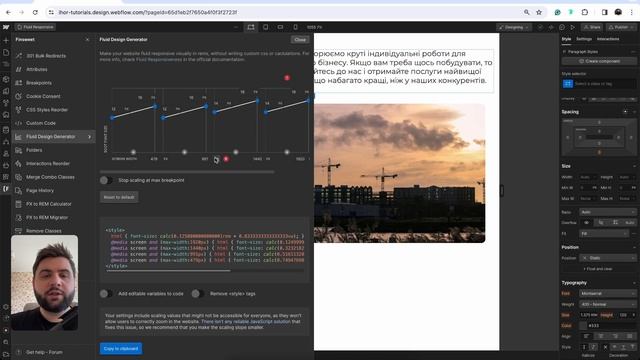Click the Close button of Fluid Design Generator
Screen dimensions: 640x360
click(300, 40)
